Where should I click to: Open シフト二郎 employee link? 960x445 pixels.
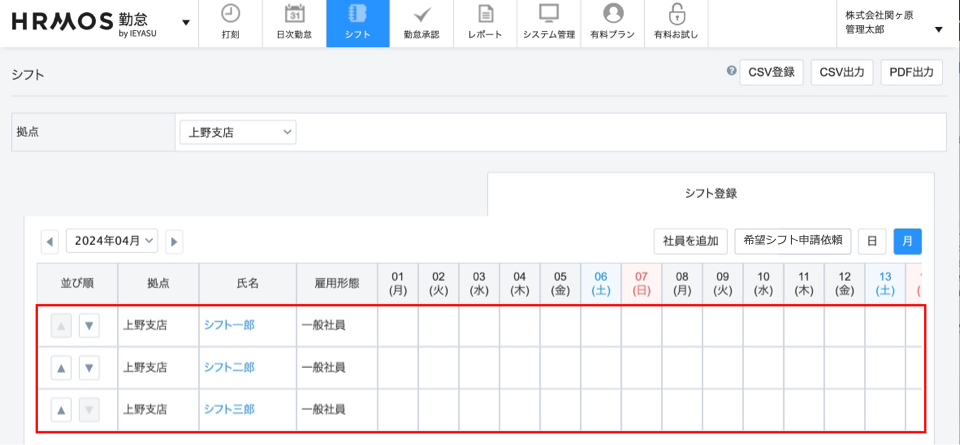tap(229, 367)
